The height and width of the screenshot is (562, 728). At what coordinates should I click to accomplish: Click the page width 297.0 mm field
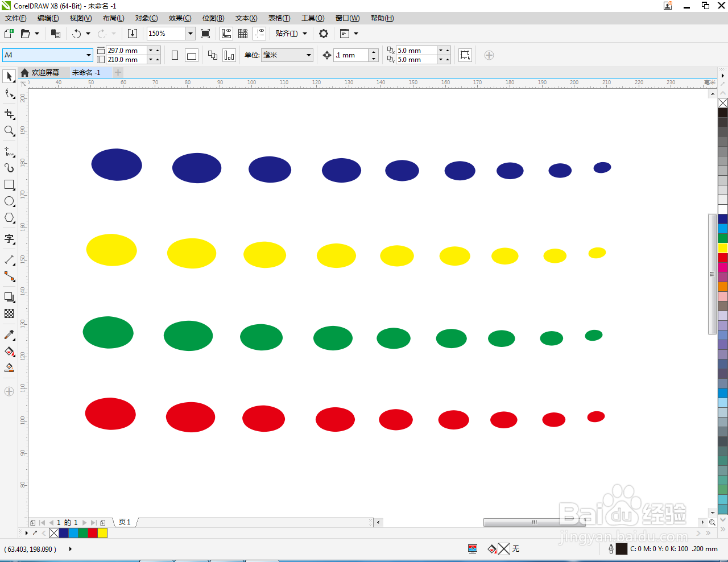[126, 51]
